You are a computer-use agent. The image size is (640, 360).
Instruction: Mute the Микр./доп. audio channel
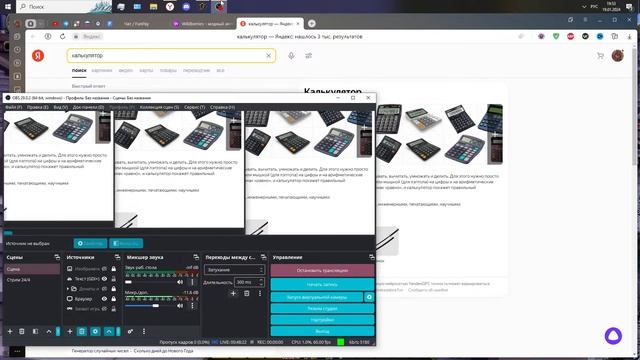[180, 306]
